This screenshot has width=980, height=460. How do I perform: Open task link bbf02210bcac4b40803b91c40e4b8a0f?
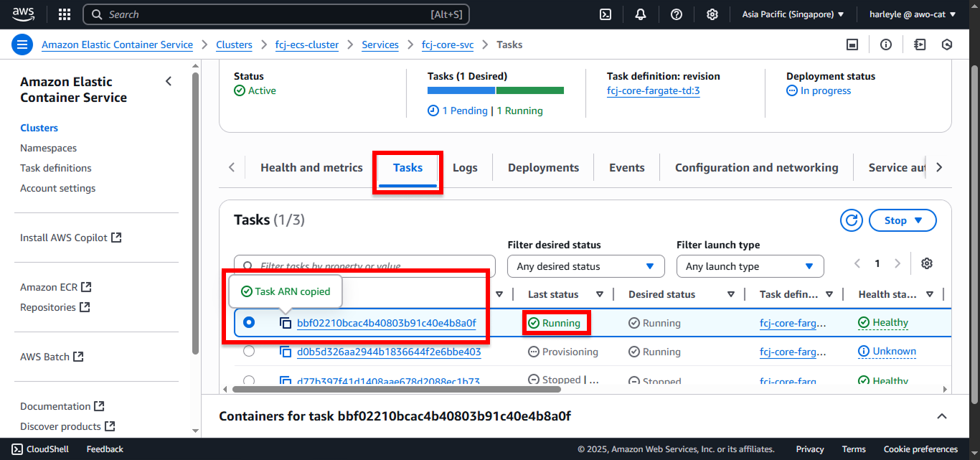386,323
